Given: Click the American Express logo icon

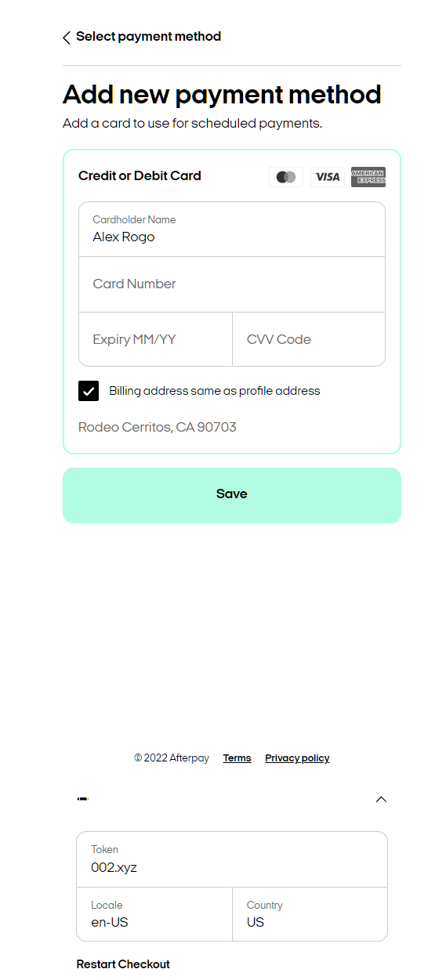Looking at the screenshot, I should (x=368, y=177).
